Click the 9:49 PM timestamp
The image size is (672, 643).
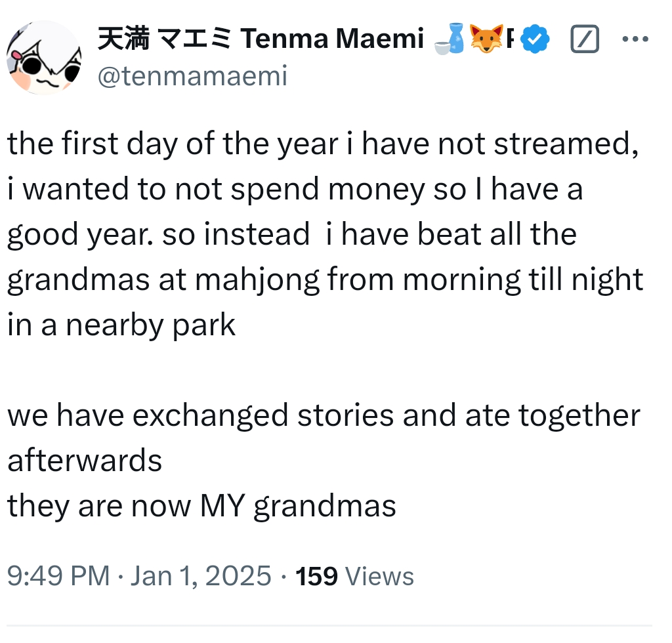(58, 576)
